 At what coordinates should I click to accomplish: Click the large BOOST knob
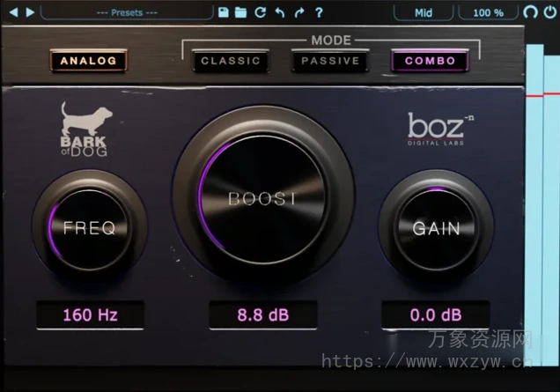[263, 198]
